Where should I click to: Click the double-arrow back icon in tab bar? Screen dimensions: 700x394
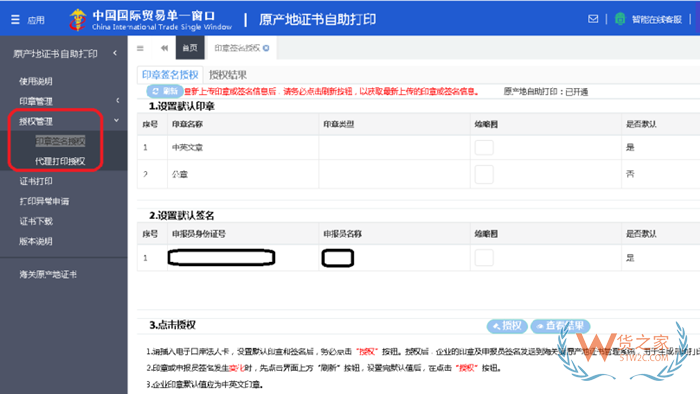(164, 48)
